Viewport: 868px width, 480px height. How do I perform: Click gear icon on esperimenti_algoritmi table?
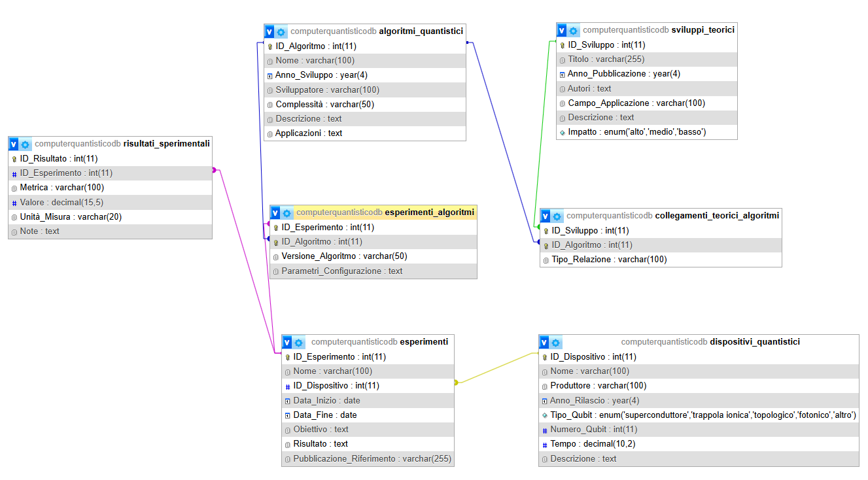click(287, 213)
